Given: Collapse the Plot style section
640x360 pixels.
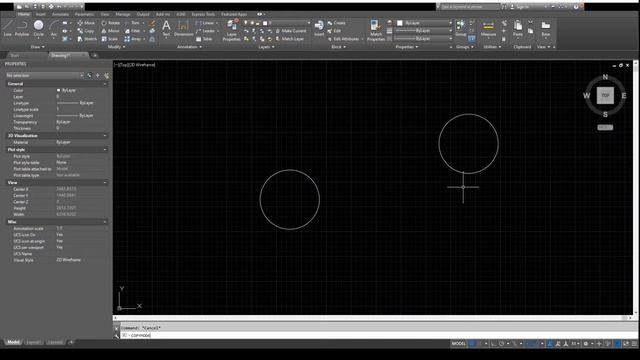Looking at the screenshot, I should pyautogui.click(x=105, y=150).
